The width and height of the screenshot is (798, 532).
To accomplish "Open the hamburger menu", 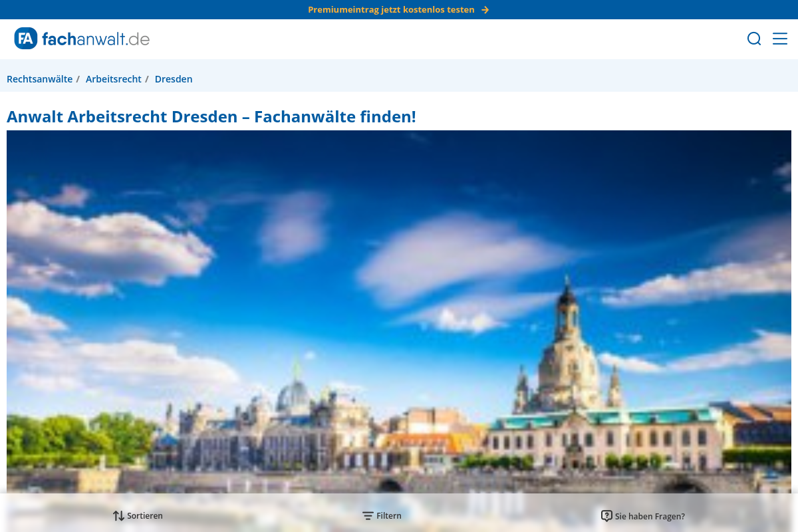I will coord(780,39).
